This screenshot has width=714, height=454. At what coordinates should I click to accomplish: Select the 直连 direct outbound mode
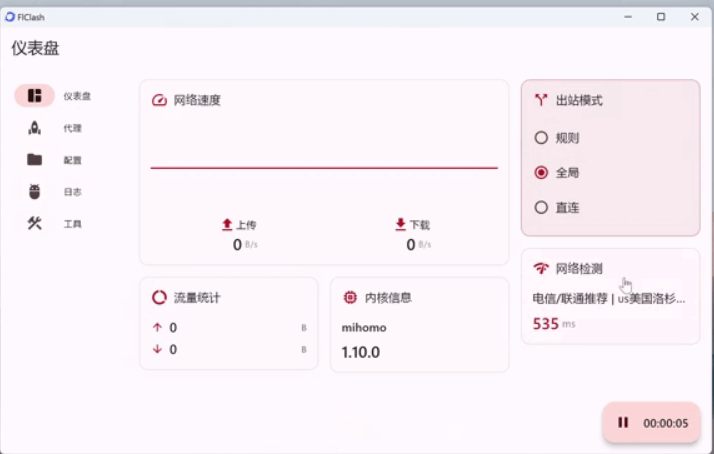pos(541,208)
